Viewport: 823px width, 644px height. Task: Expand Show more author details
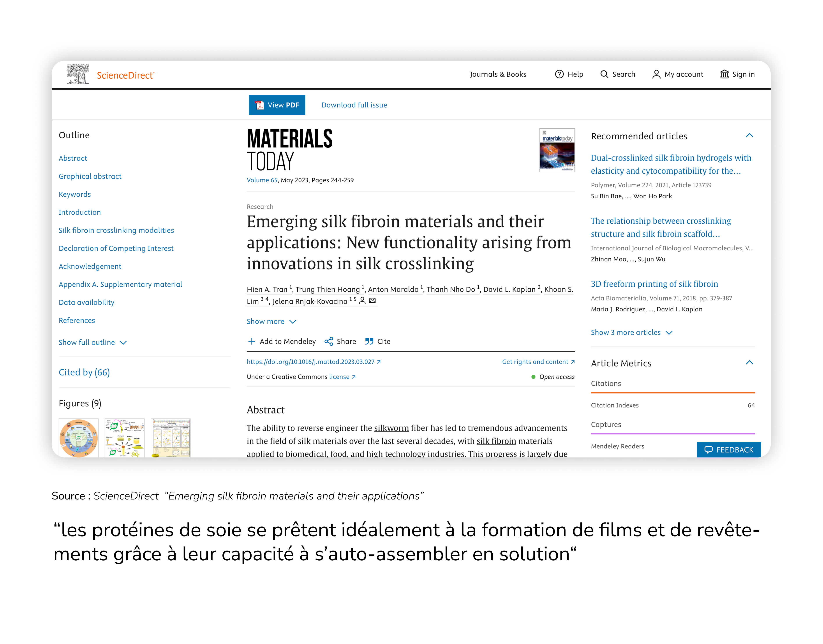(x=271, y=322)
